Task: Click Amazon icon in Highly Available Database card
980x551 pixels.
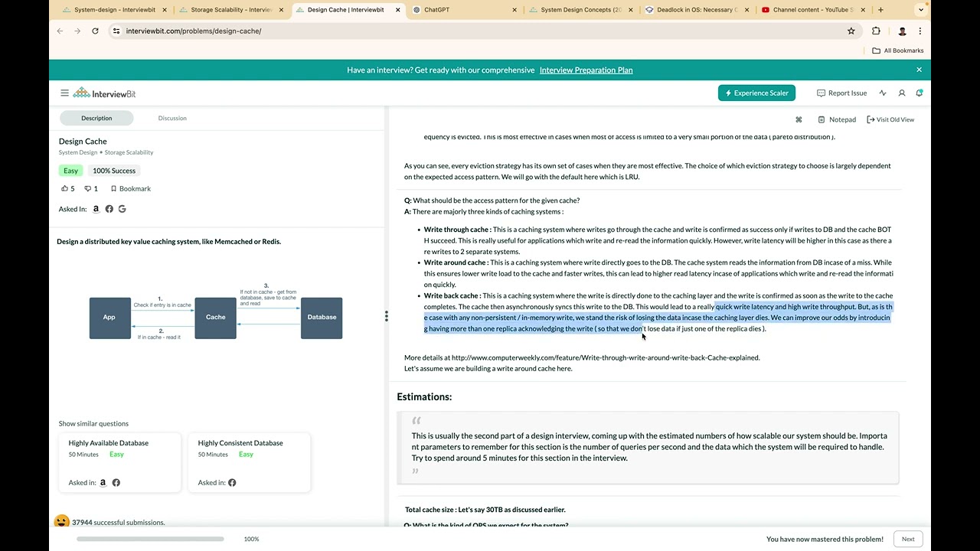Action: point(103,483)
